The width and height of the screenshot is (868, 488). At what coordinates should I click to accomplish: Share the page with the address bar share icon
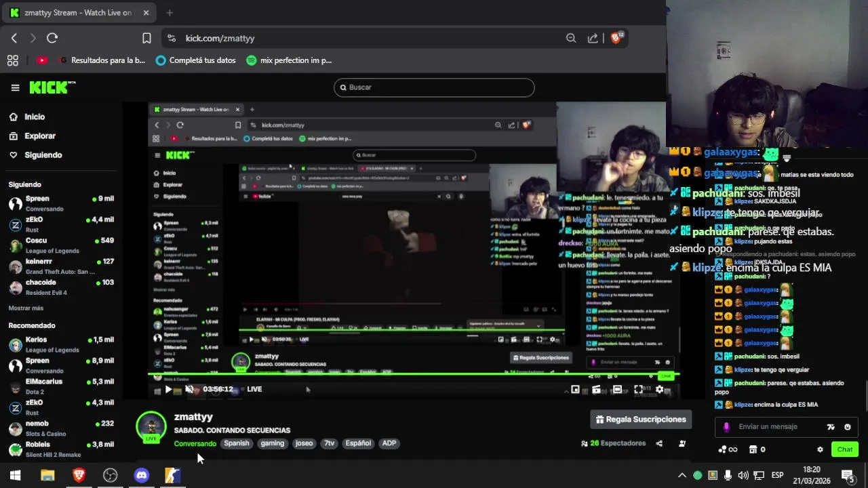(593, 38)
